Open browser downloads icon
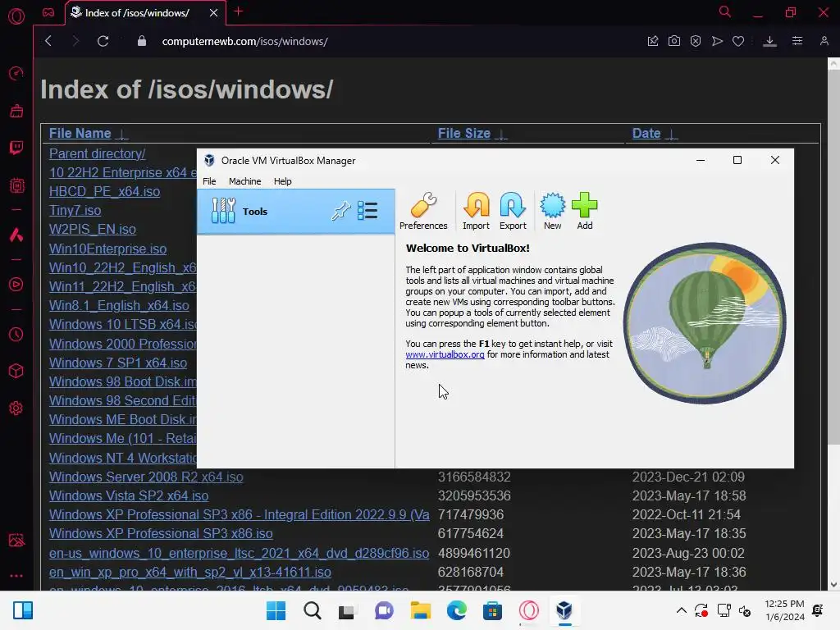 769,41
